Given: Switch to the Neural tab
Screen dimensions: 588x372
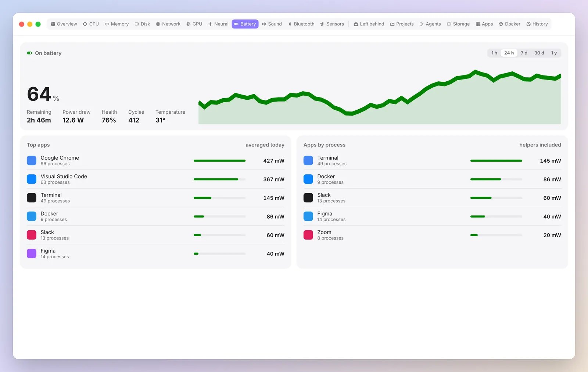Looking at the screenshot, I should point(218,24).
